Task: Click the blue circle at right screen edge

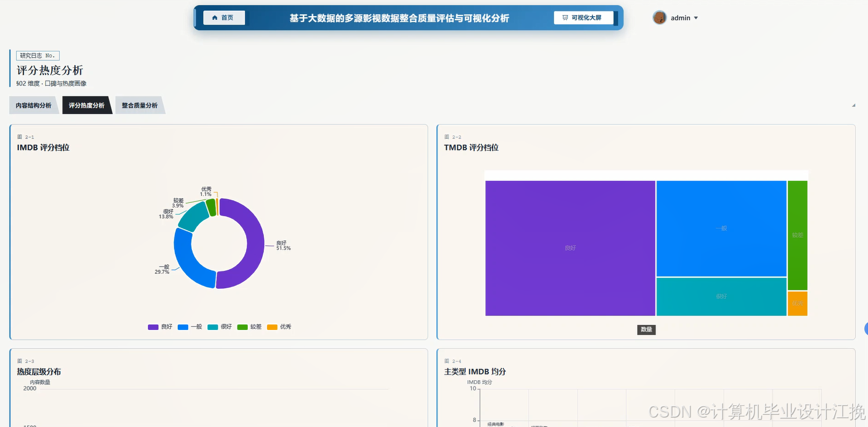Action: coord(866,329)
